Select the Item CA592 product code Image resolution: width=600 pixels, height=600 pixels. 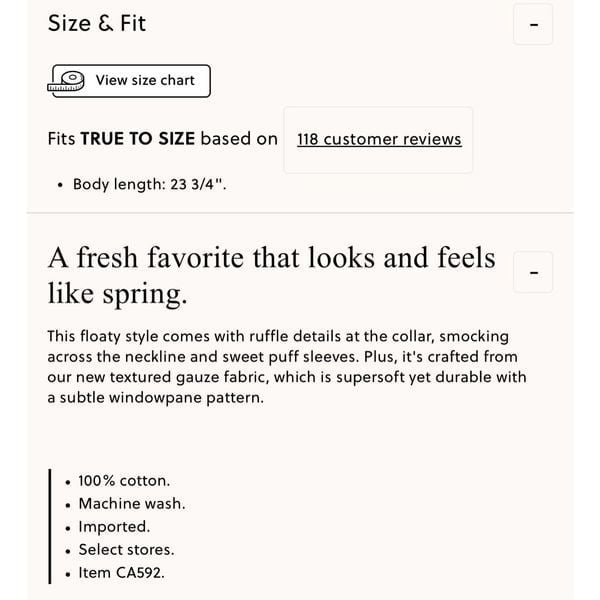point(121,573)
